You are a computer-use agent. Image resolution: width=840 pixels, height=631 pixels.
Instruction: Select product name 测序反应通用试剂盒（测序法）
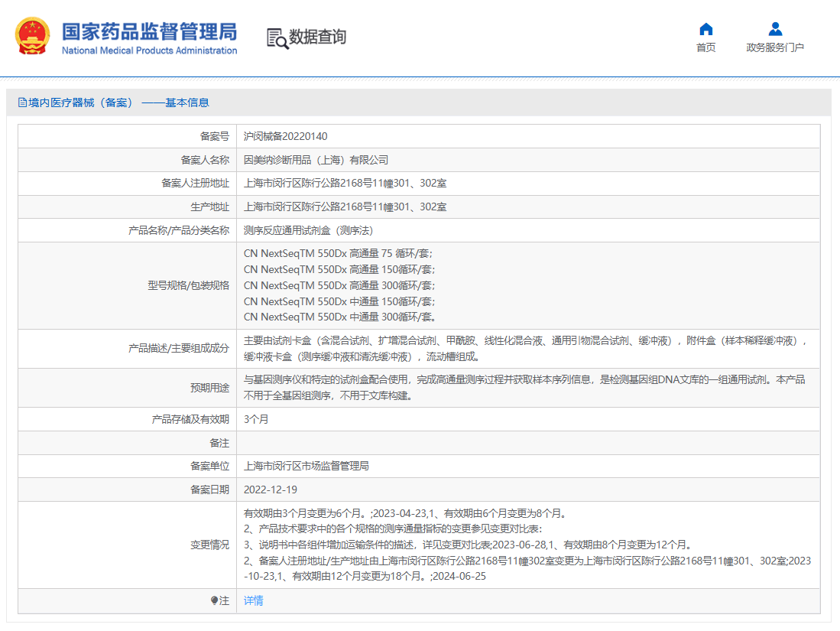click(x=309, y=230)
